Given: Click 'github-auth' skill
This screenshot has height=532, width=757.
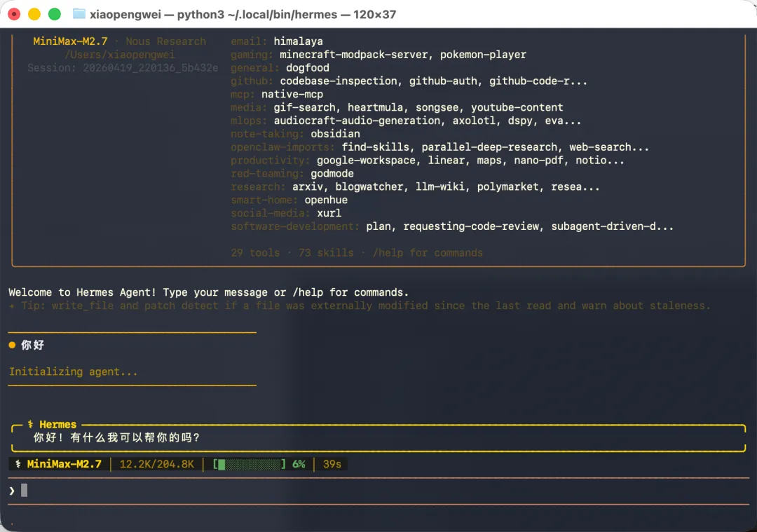Looking at the screenshot, I should (443, 81).
